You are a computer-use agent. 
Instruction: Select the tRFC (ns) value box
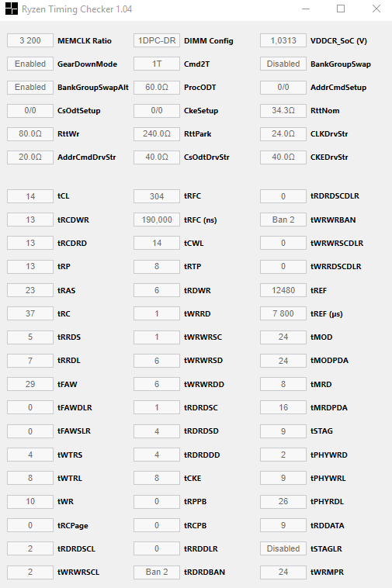157,220
